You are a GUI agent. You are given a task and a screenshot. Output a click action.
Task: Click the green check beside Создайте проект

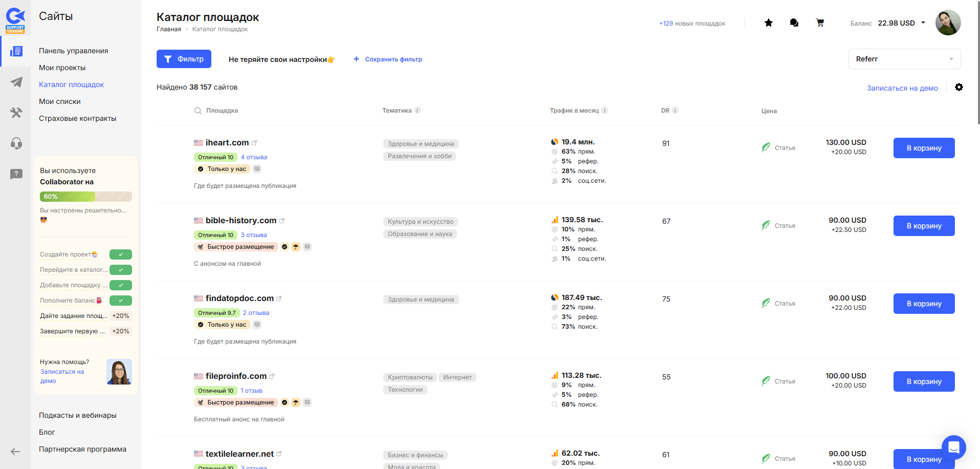(x=121, y=254)
